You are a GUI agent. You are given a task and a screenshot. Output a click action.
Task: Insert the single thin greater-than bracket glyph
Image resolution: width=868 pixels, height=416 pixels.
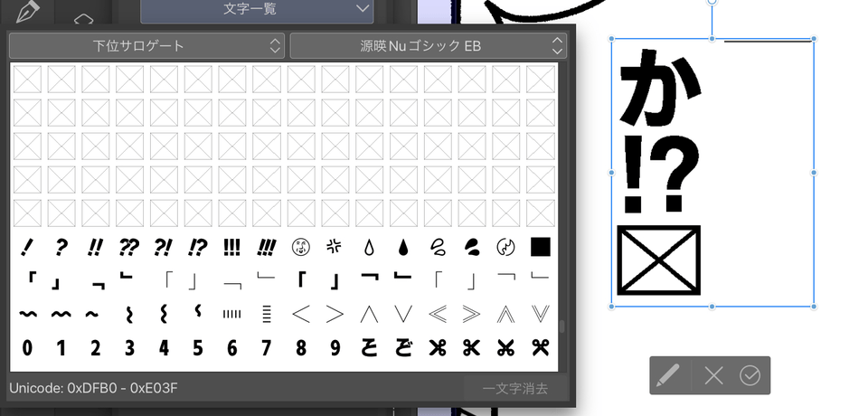click(x=335, y=314)
